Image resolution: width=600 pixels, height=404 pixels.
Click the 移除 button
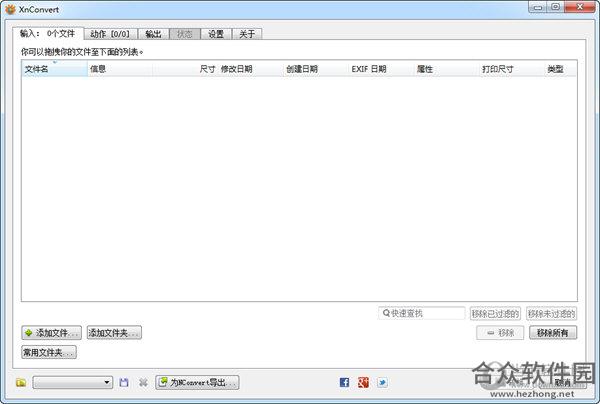pos(500,333)
